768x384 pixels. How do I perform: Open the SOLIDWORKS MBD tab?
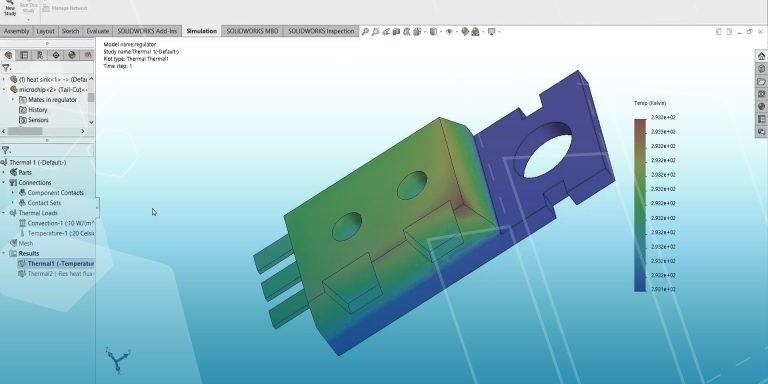tap(252, 31)
